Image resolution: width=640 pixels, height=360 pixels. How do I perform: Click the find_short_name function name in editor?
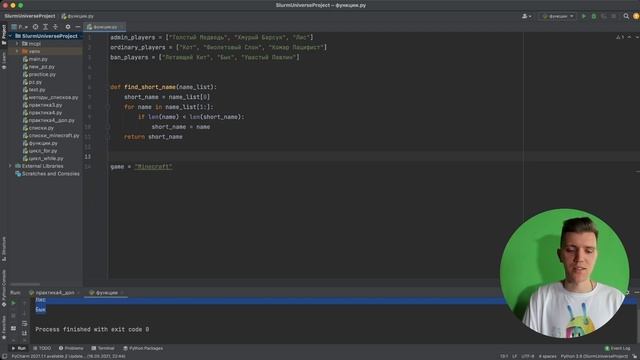(x=150, y=87)
